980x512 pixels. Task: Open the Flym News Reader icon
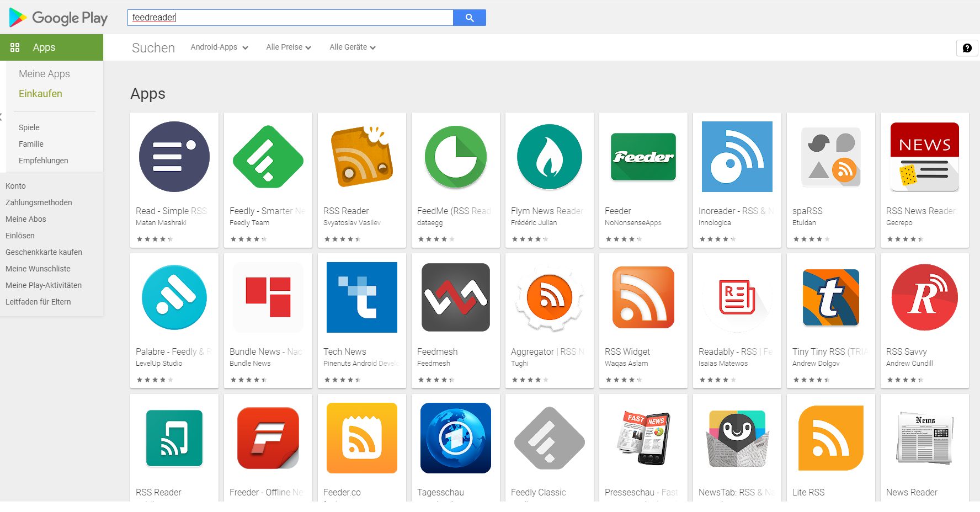tap(549, 157)
